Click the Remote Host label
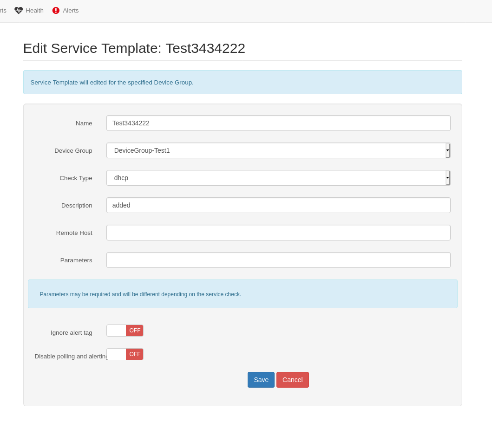 74,233
